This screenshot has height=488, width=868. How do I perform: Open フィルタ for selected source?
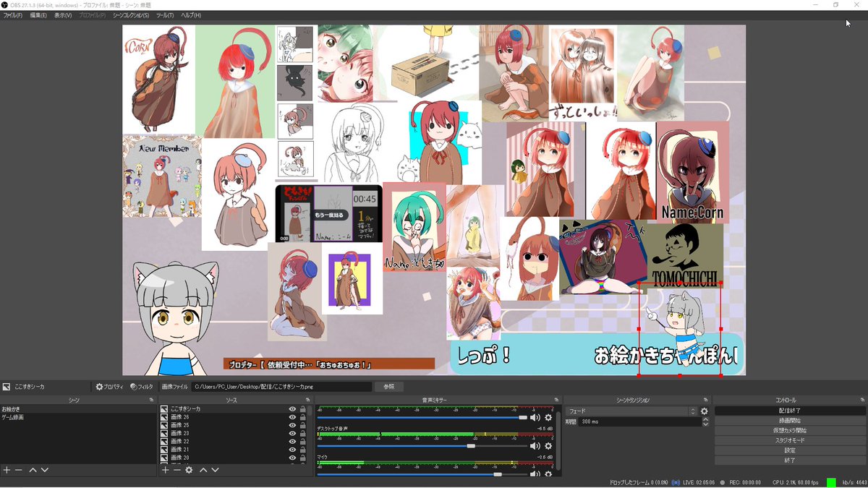click(x=142, y=387)
